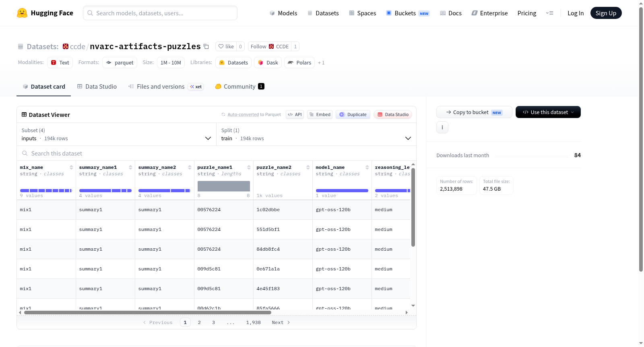Show the +1 additional libraries
Viewport: 644px width, 347px height.
(x=321, y=63)
